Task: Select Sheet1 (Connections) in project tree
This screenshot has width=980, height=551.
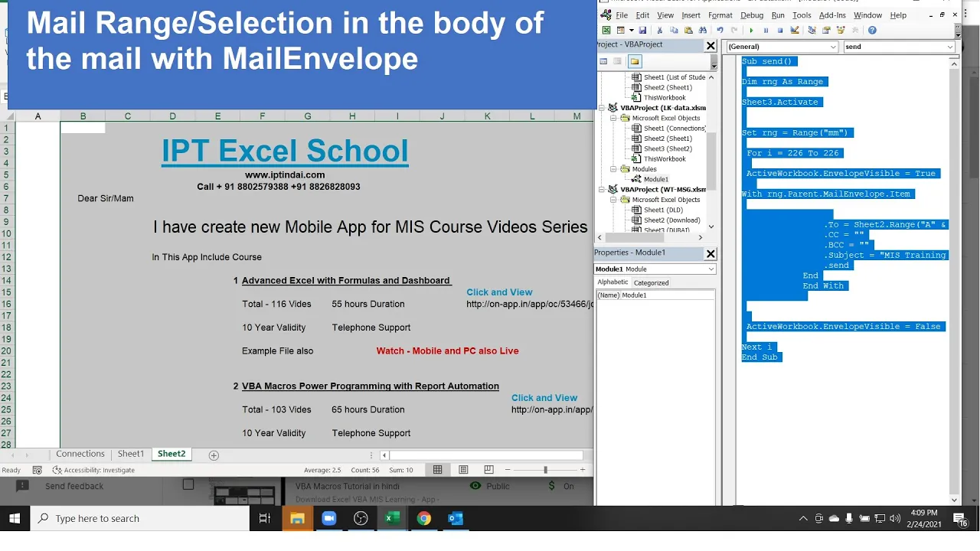Action: [x=675, y=129]
